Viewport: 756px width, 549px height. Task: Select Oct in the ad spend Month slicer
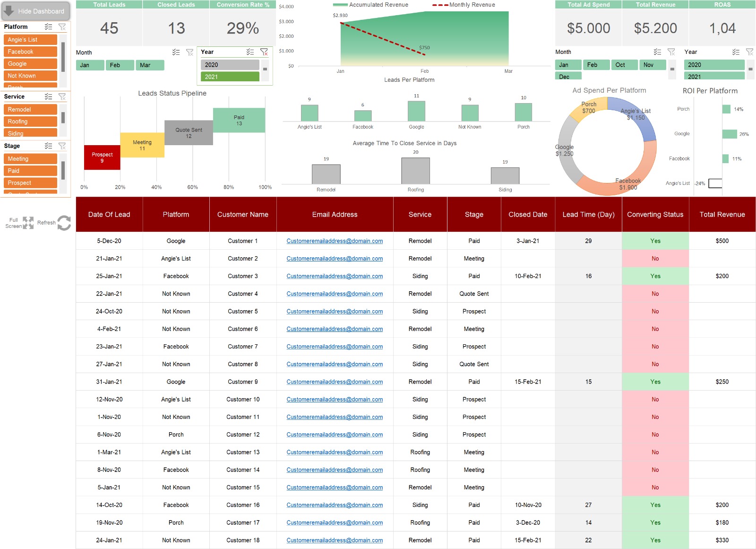click(x=624, y=65)
